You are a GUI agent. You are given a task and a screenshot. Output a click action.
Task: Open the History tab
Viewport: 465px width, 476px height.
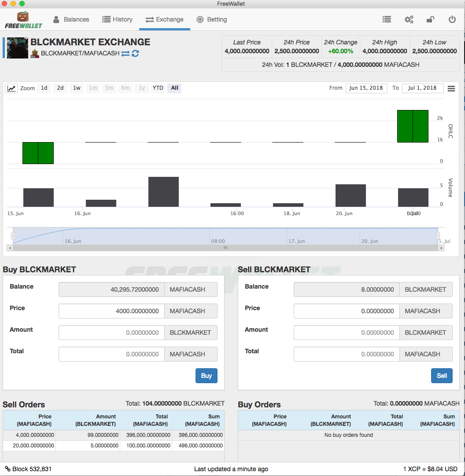pyautogui.click(x=117, y=19)
